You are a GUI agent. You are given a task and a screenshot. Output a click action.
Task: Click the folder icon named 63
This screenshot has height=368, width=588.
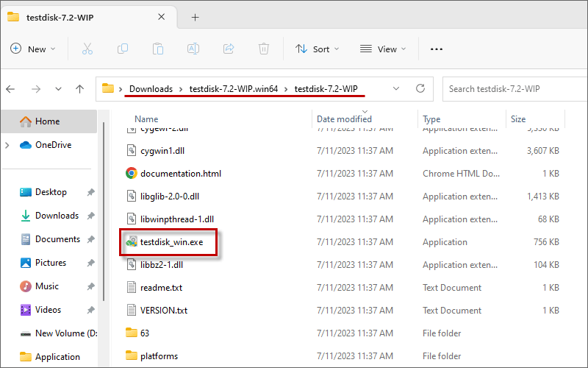pos(132,333)
